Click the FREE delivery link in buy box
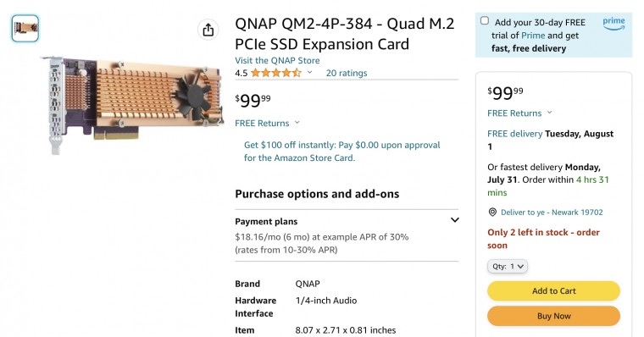644x337 pixels. click(514, 134)
